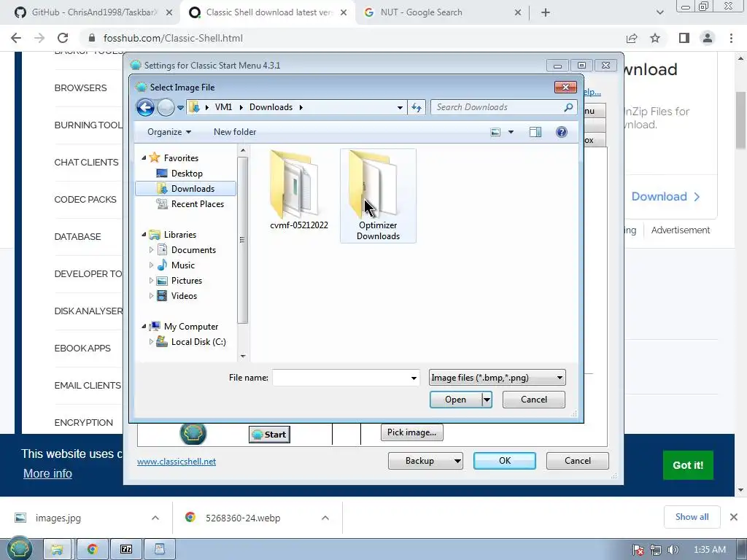
Task: Open 7-Zip from the taskbar
Action: coord(126,549)
